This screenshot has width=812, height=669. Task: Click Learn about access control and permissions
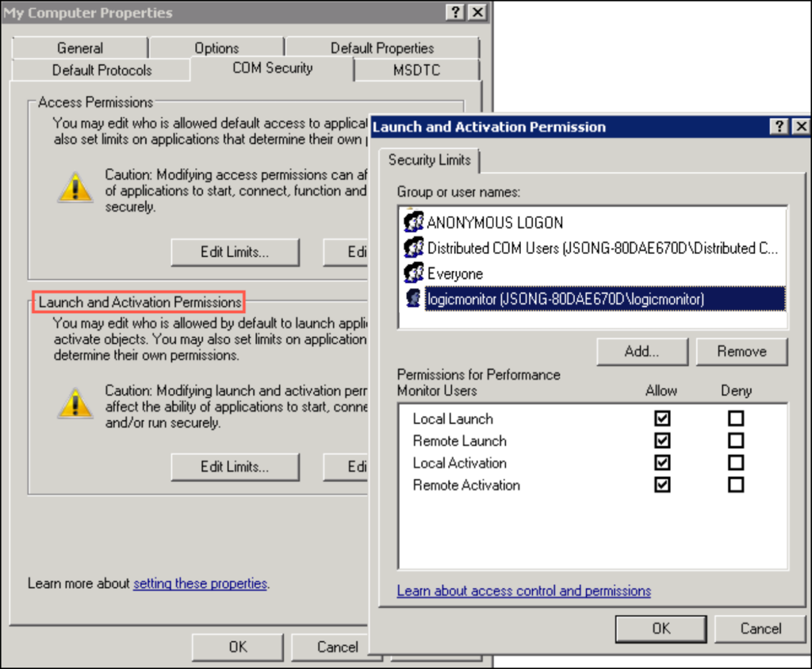523,591
